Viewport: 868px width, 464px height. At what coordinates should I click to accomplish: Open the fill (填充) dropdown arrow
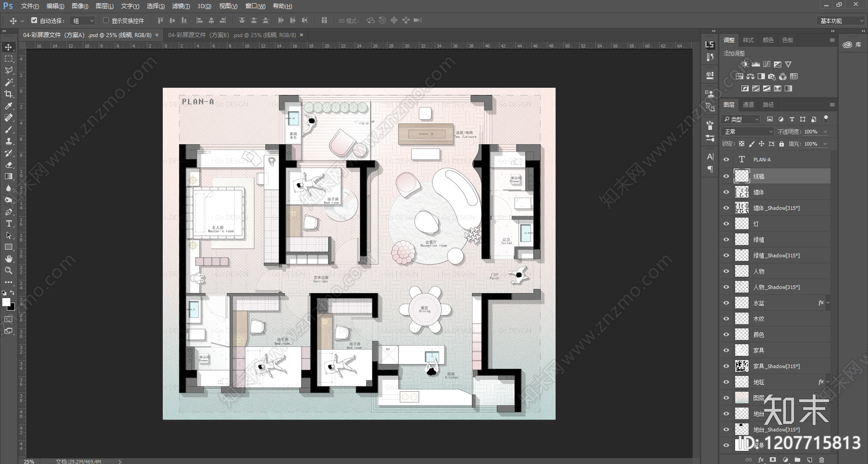click(825, 144)
